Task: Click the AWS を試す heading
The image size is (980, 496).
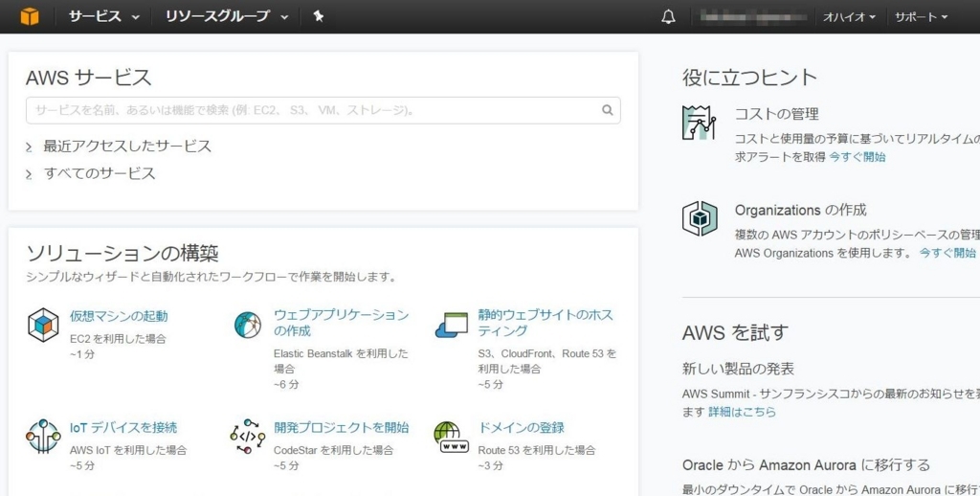Action: [x=735, y=332]
